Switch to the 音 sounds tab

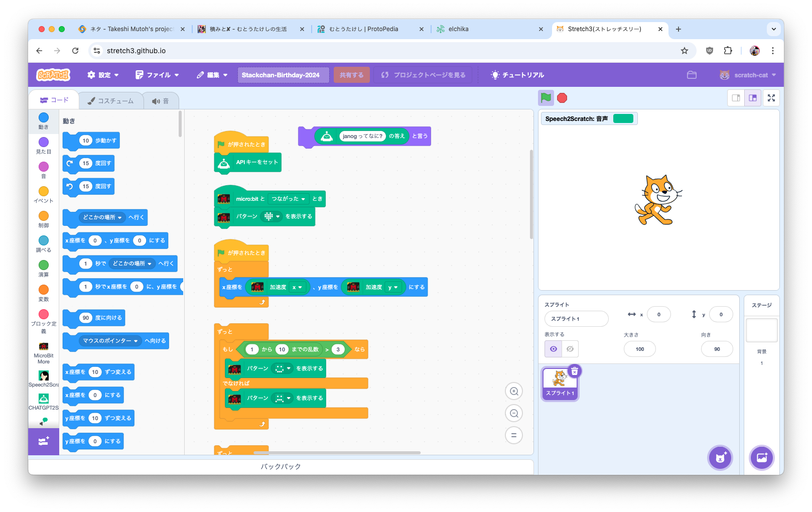click(161, 101)
